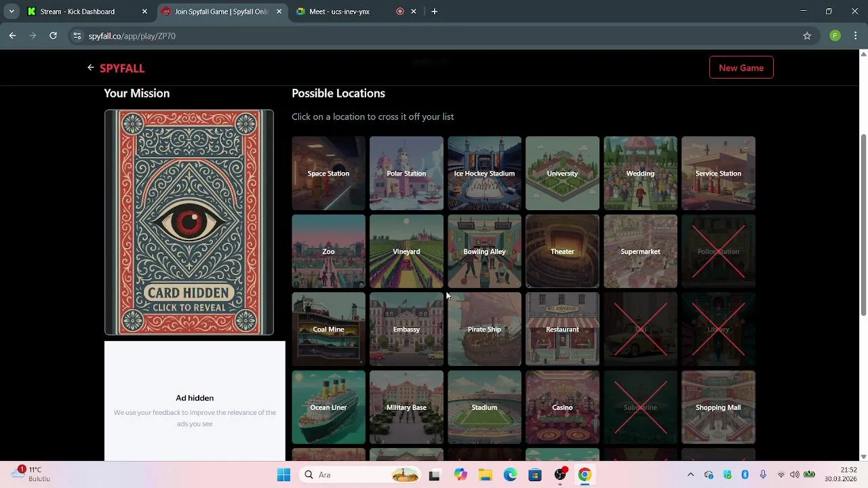
Task: Select the Join Spyfall Game tab
Action: (222, 12)
